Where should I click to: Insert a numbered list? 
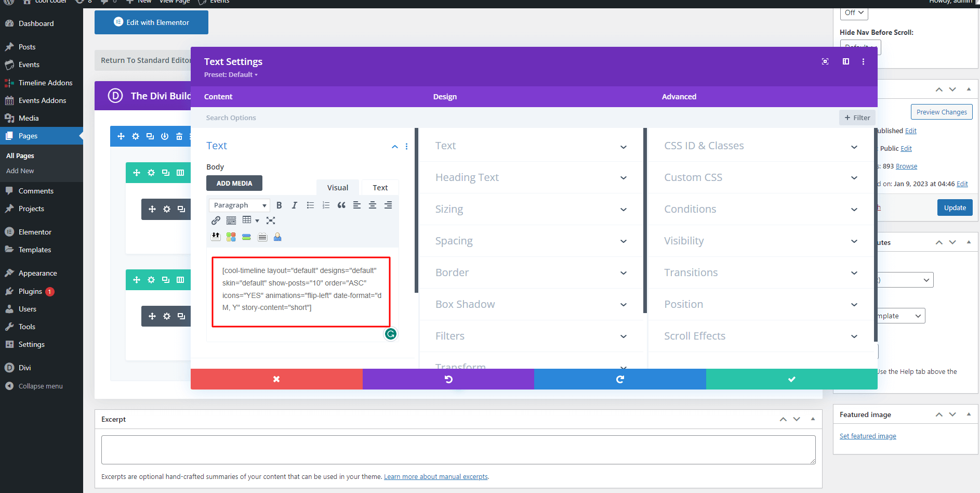pyautogui.click(x=326, y=205)
